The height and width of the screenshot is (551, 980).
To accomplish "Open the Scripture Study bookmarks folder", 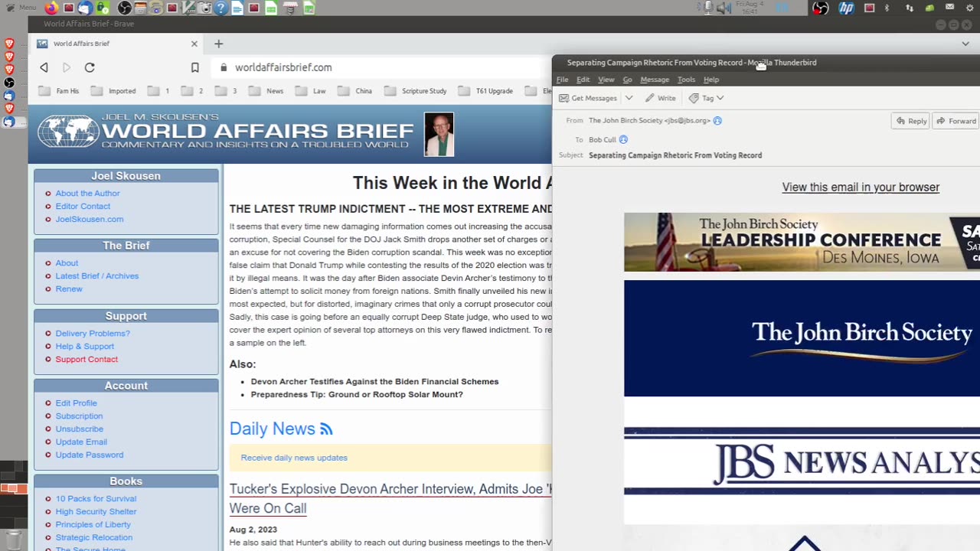I will pos(416,91).
